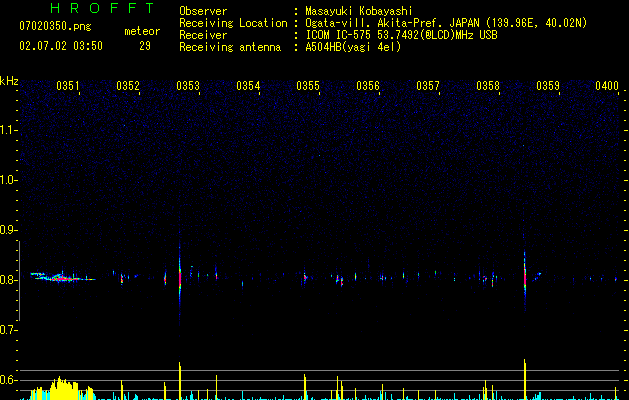
Task: Click the yellow level spike at 0353
Action: [180, 381]
